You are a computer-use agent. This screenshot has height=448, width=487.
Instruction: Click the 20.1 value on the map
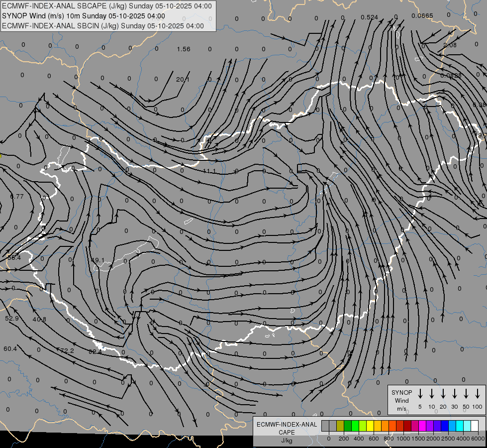[183, 80]
